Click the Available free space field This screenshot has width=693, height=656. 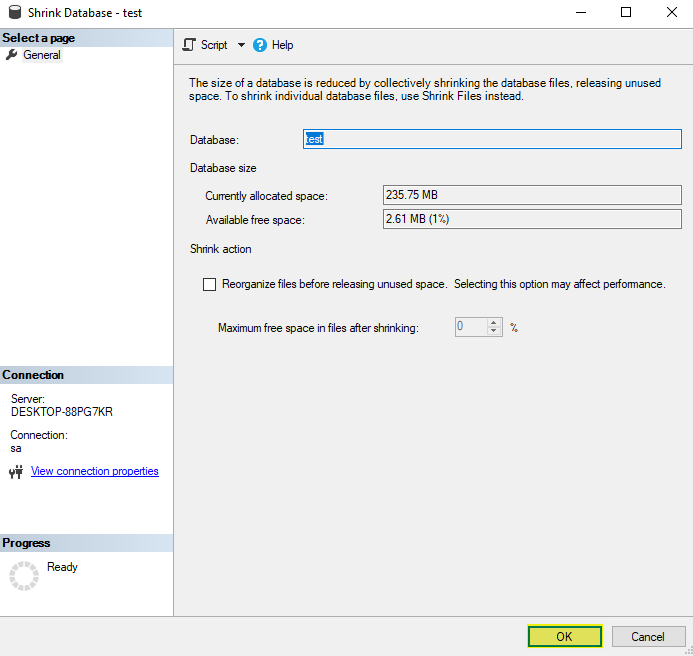click(x=532, y=219)
